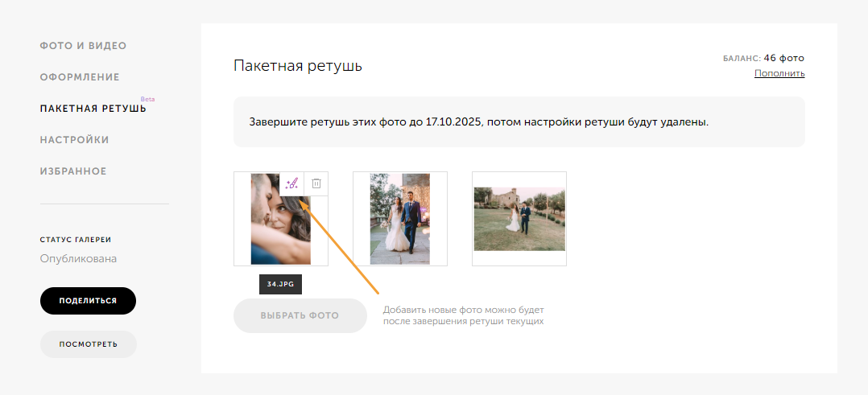Go to the Оформление section
868x395 pixels.
point(80,77)
